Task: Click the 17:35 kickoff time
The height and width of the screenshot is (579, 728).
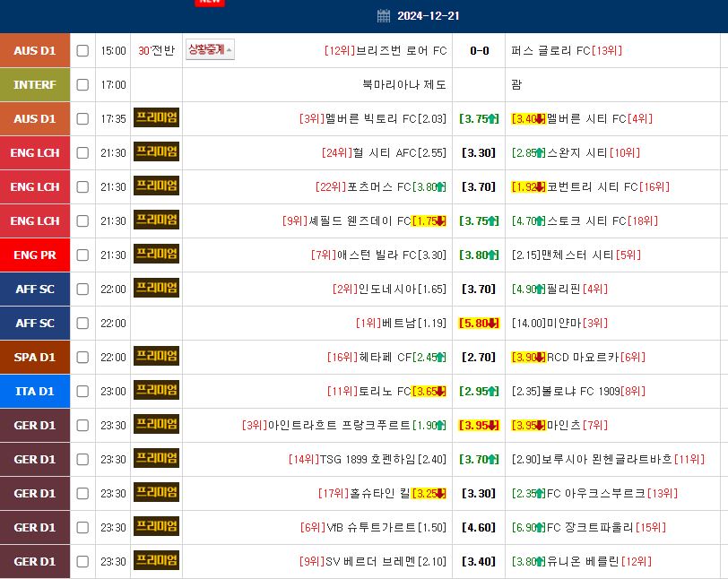Action: (113, 119)
